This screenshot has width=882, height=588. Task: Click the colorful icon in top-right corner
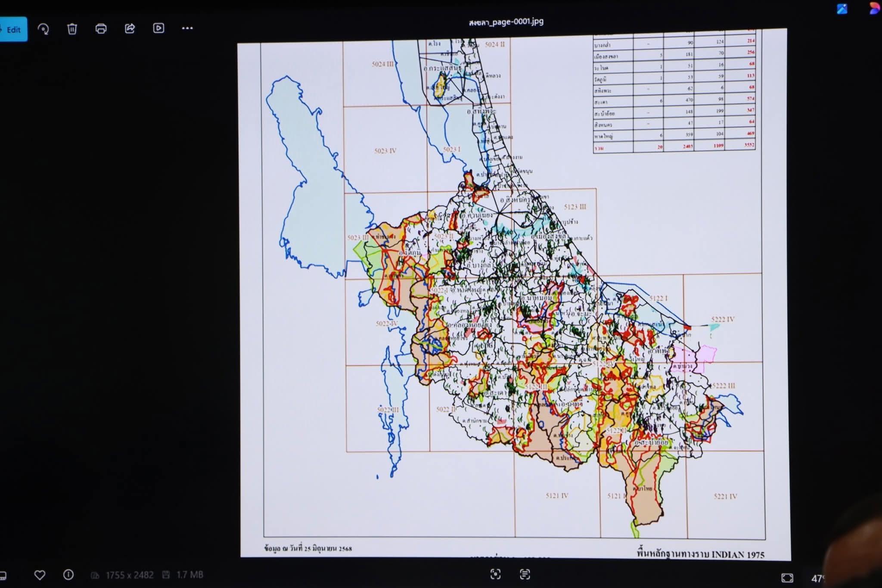(x=874, y=9)
